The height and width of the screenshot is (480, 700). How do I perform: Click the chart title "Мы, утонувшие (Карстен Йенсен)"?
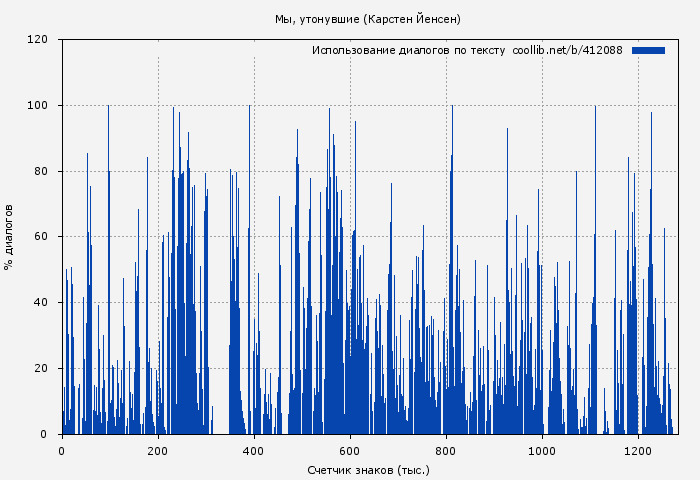point(368,19)
